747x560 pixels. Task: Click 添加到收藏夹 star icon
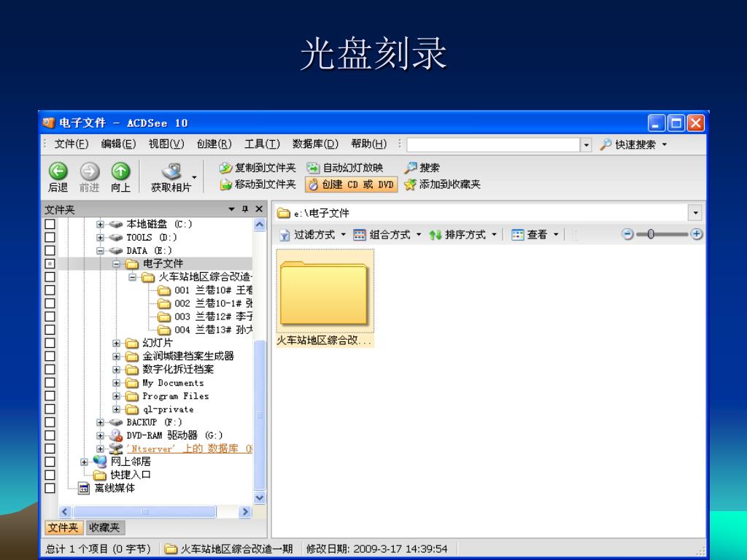(x=410, y=184)
